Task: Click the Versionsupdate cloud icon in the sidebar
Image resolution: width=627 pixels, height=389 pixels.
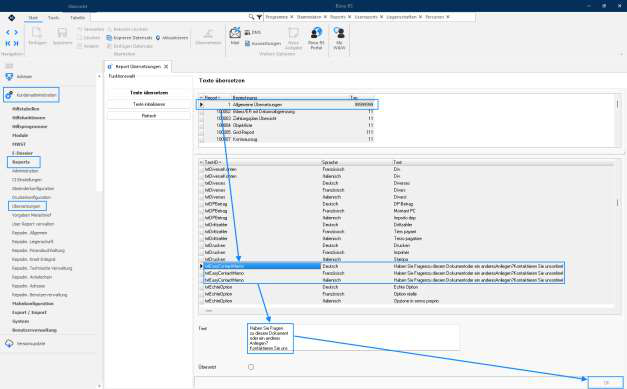Action: tap(9, 343)
